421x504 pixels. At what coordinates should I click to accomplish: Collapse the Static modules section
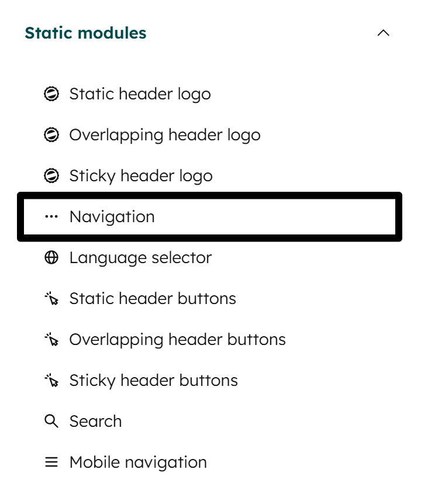coord(384,33)
